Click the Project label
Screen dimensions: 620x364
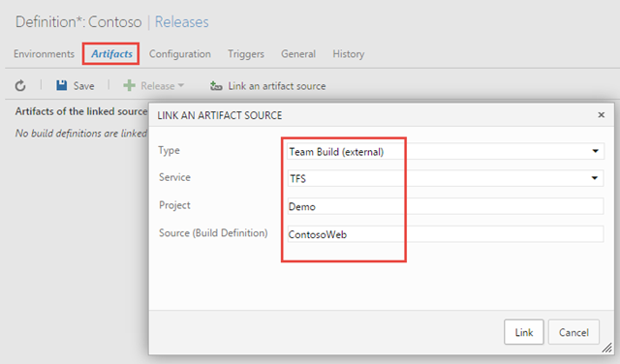pyautogui.click(x=174, y=204)
